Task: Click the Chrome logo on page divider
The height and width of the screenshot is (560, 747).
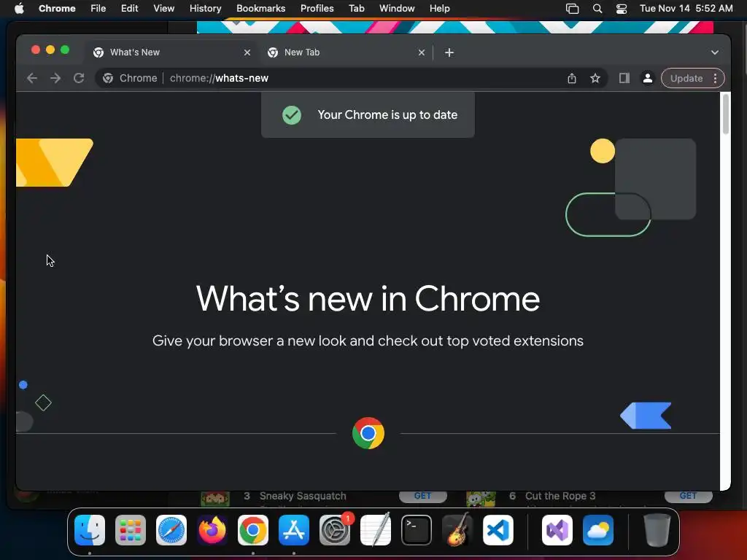Action: point(368,433)
